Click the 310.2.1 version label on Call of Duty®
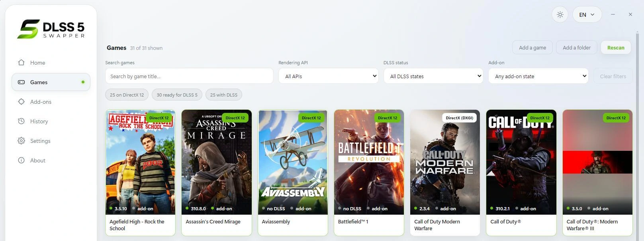 [503, 209]
